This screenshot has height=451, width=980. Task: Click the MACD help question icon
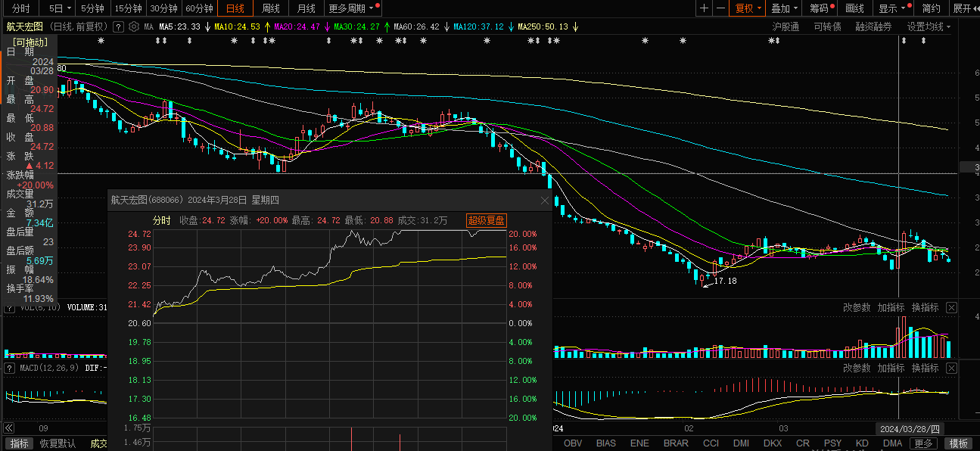pyautogui.click(x=10, y=368)
